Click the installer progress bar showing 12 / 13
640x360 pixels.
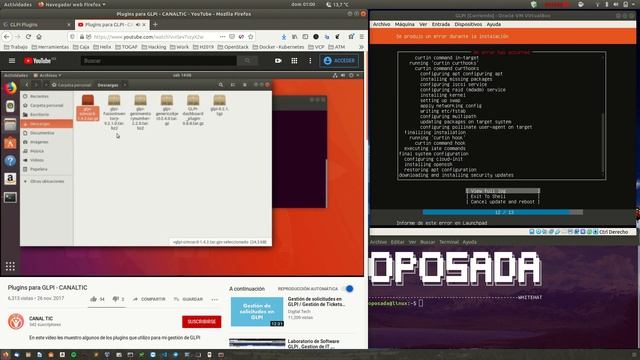point(503,212)
